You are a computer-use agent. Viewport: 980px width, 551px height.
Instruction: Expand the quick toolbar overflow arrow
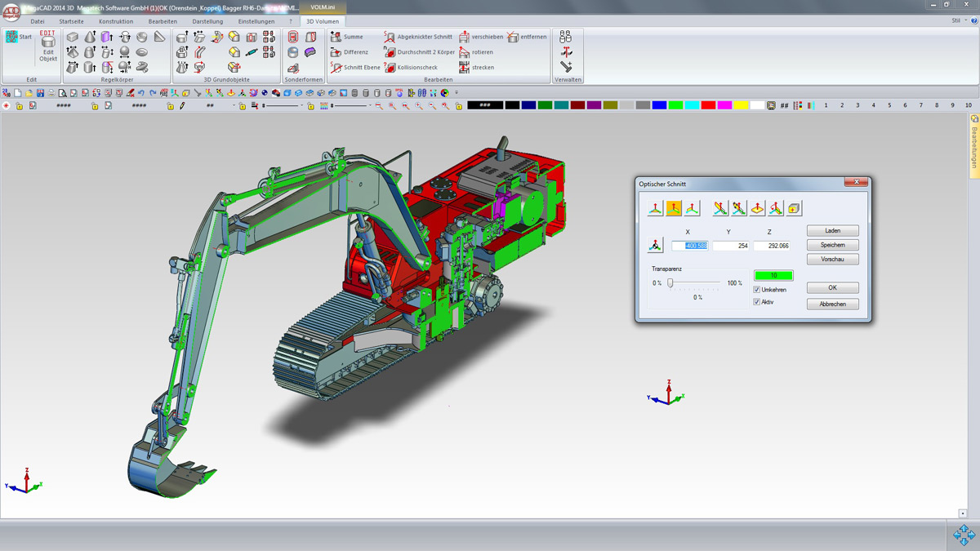click(x=457, y=93)
